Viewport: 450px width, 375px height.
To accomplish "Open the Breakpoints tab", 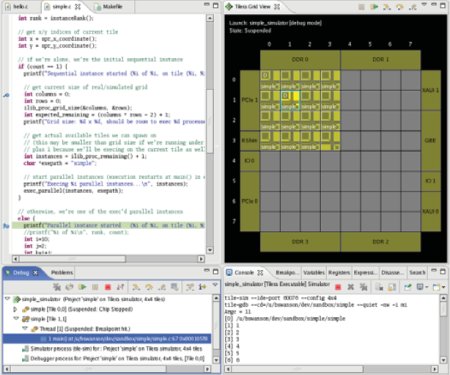I will 286,272.
